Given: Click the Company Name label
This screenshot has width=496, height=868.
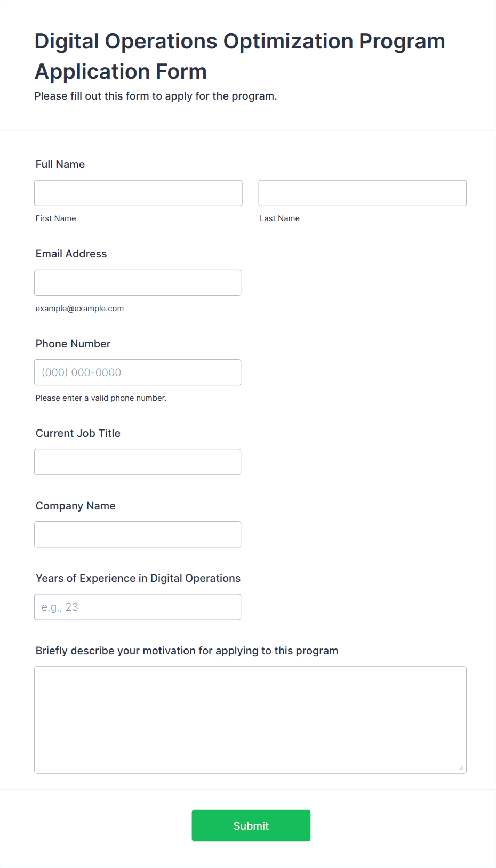Looking at the screenshot, I should (76, 506).
